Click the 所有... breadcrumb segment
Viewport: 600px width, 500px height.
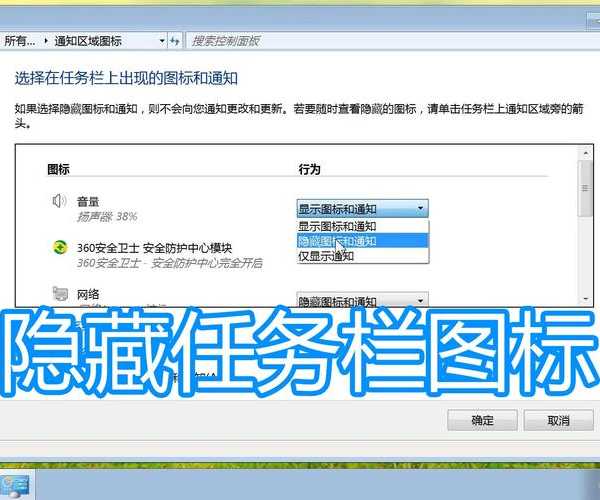coord(20,41)
